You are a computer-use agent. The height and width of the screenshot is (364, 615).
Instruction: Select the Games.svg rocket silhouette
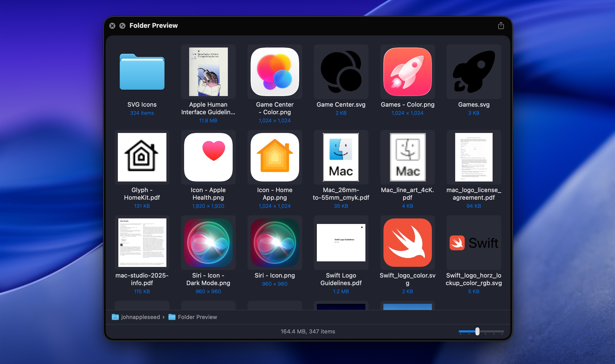(473, 72)
